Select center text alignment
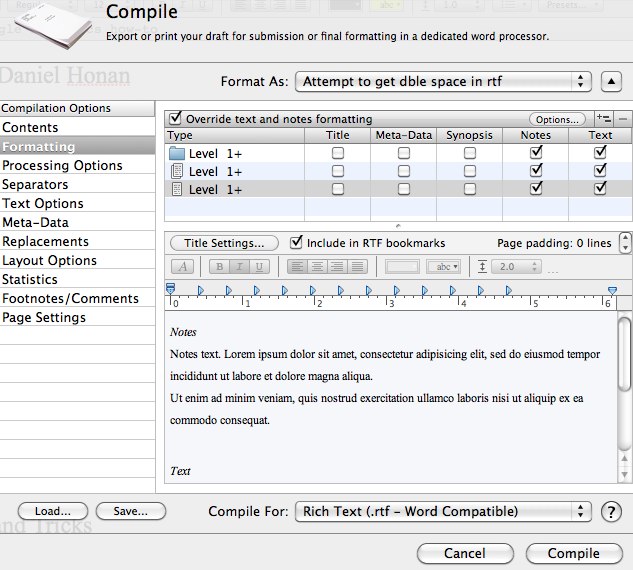 pyautogui.click(x=317, y=267)
